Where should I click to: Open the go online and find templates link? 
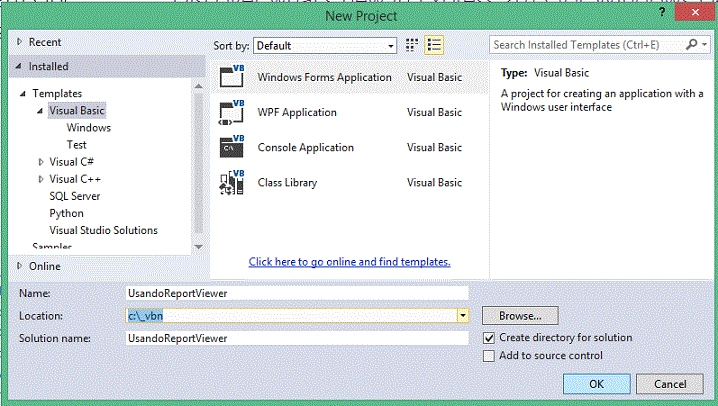pyautogui.click(x=349, y=262)
